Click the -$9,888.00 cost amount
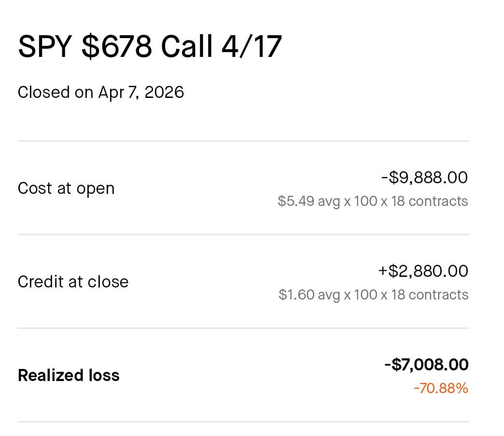This screenshot has height=436, width=504. [x=424, y=177]
